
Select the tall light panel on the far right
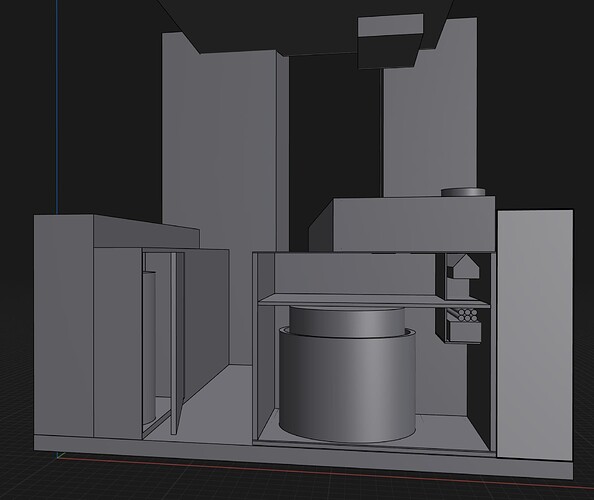pos(535,335)
